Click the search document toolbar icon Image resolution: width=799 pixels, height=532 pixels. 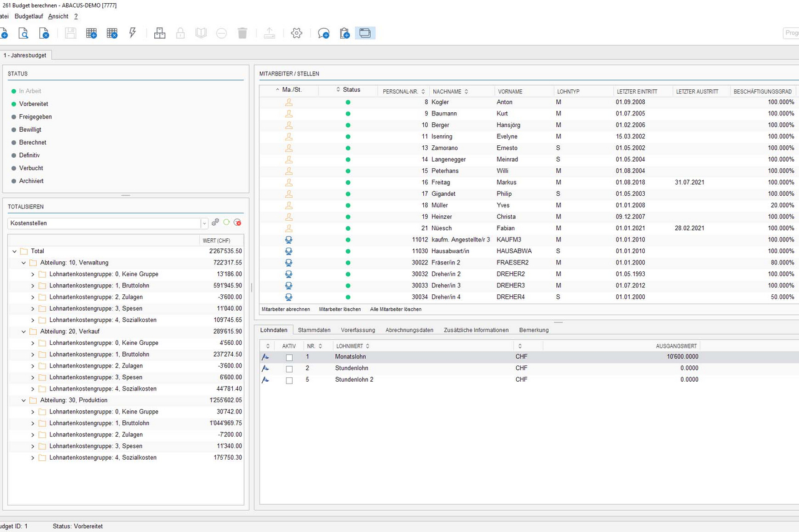tap(23, 33)
